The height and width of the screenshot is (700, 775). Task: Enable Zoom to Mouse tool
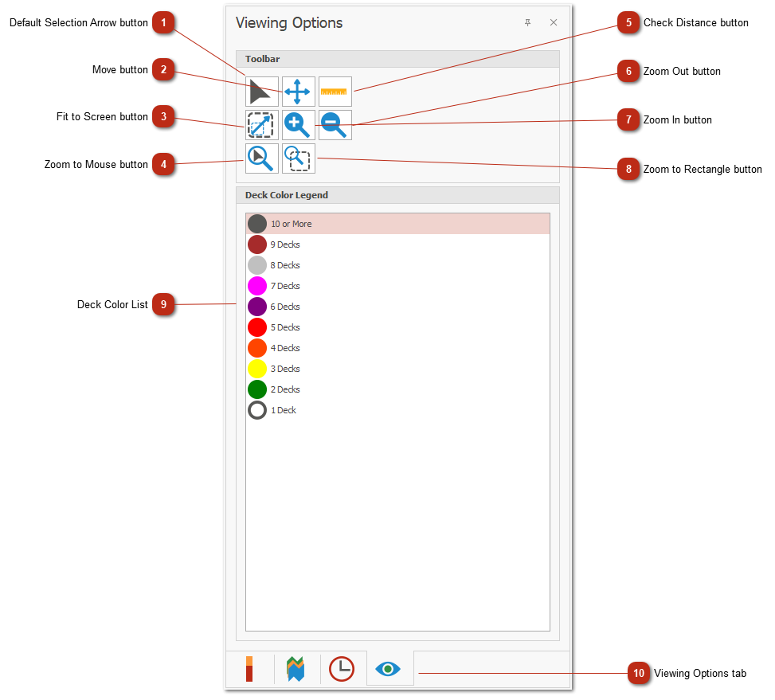click(x=261, y=158)
